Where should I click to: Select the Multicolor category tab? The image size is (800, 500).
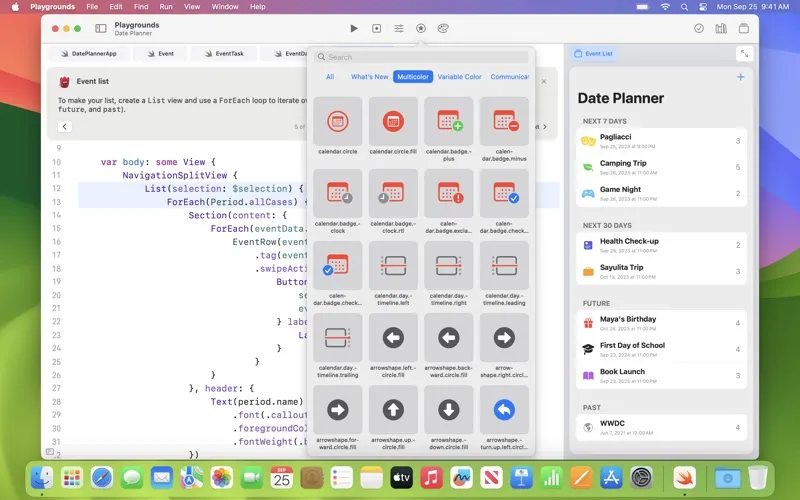coord(413,77)
